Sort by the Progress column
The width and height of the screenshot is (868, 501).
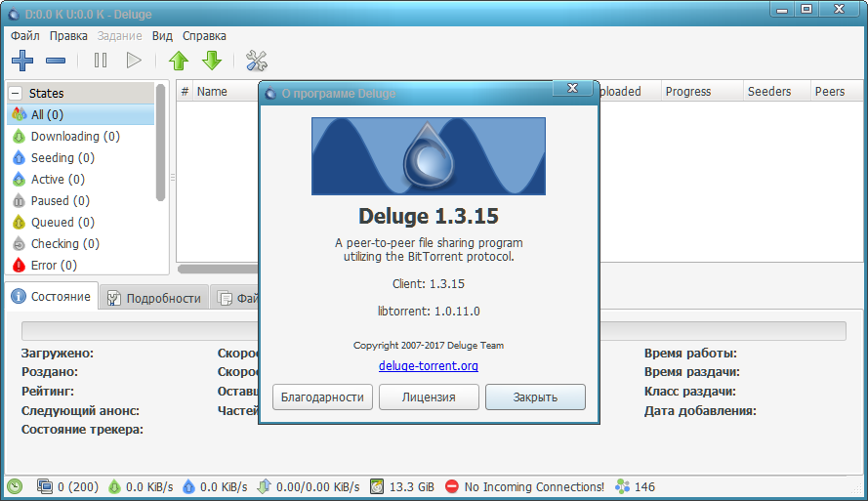702,92
